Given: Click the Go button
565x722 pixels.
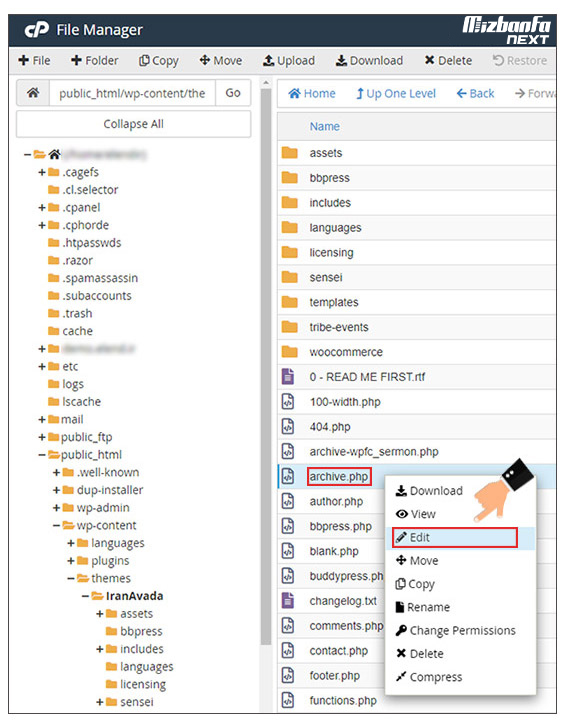Looking at the screenshot, I should [x=233, y=93].
